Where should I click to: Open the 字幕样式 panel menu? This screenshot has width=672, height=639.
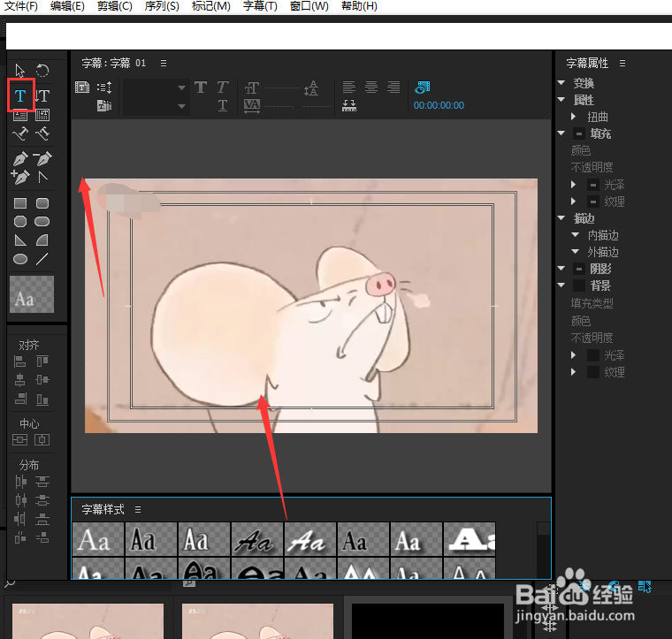point(138,510)
